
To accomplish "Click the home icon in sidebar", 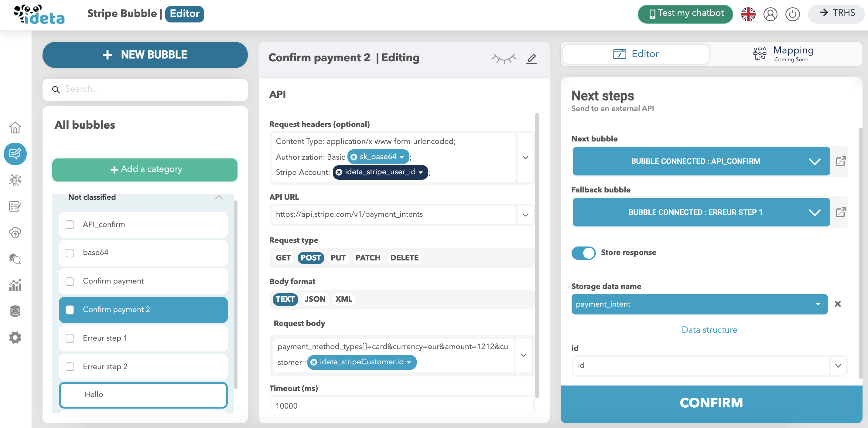I will point(15,127).
